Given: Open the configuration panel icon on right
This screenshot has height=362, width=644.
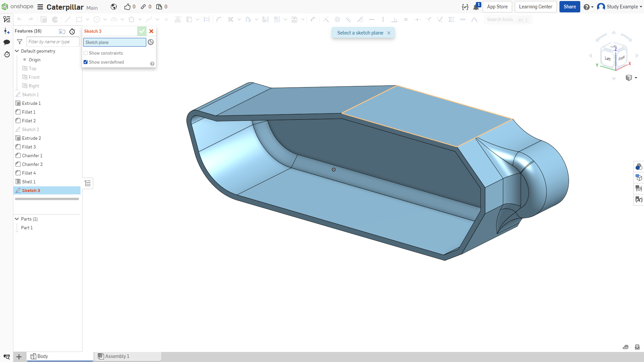Looking at the screenshot, I should point(639,178).
